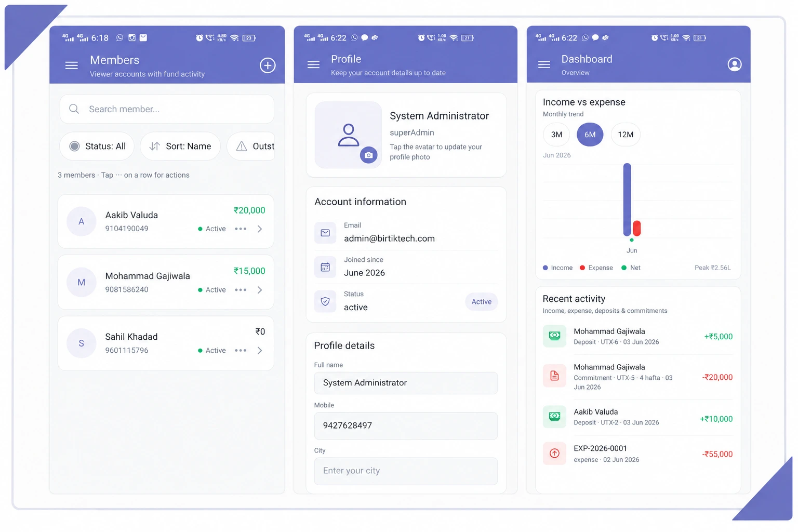Viewport: 798px width, 532px height.
Task: Open three-dot actions for Sahil Khadad
Action: click(241, 351)
